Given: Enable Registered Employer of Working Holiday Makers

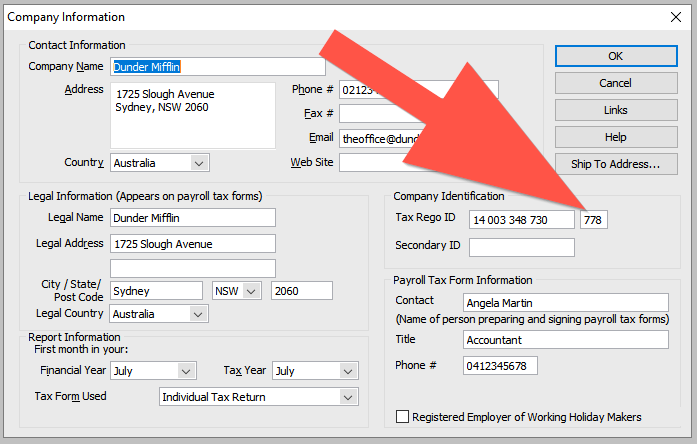Looking at the screenshot, I should tap(402, 417).
